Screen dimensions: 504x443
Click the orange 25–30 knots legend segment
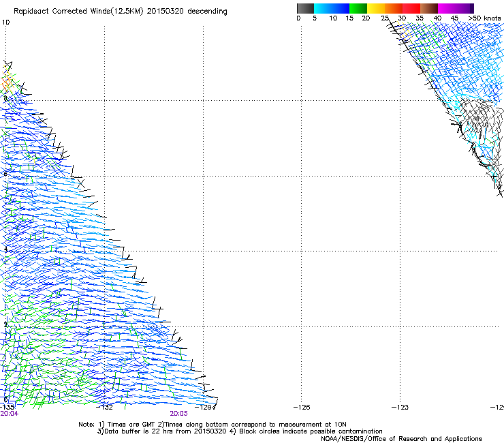394,8
